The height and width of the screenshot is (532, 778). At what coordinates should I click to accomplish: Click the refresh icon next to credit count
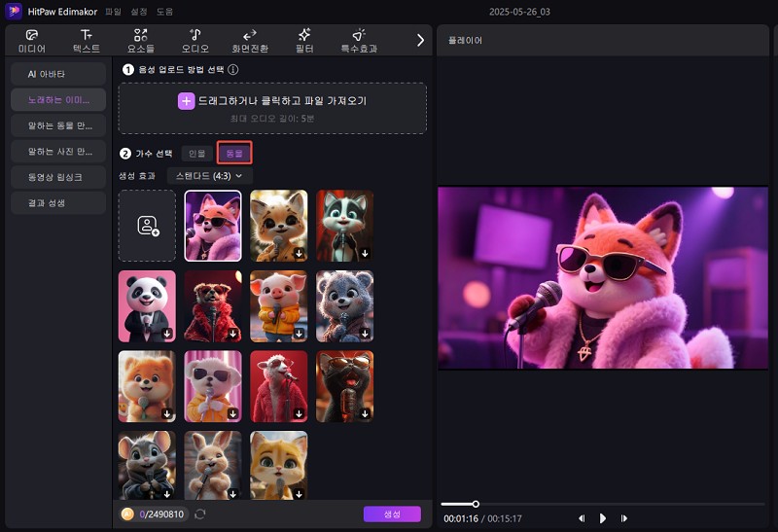200,514
